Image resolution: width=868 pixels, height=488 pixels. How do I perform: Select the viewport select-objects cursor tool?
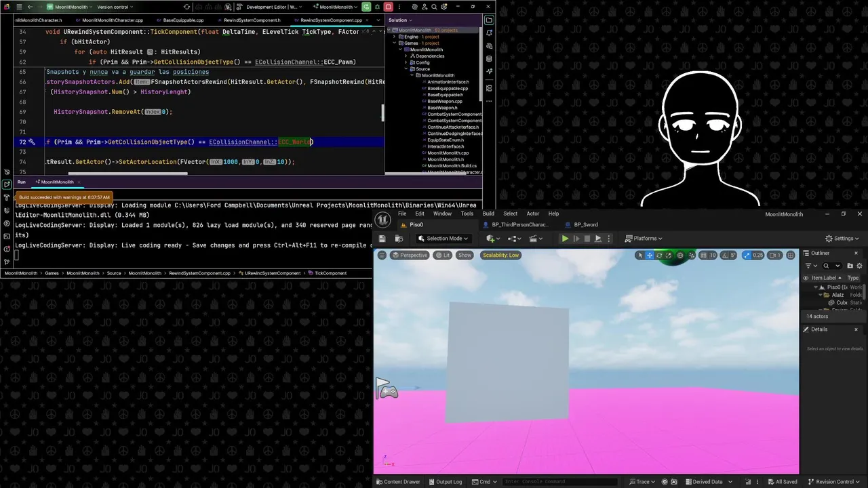point(640,255)
